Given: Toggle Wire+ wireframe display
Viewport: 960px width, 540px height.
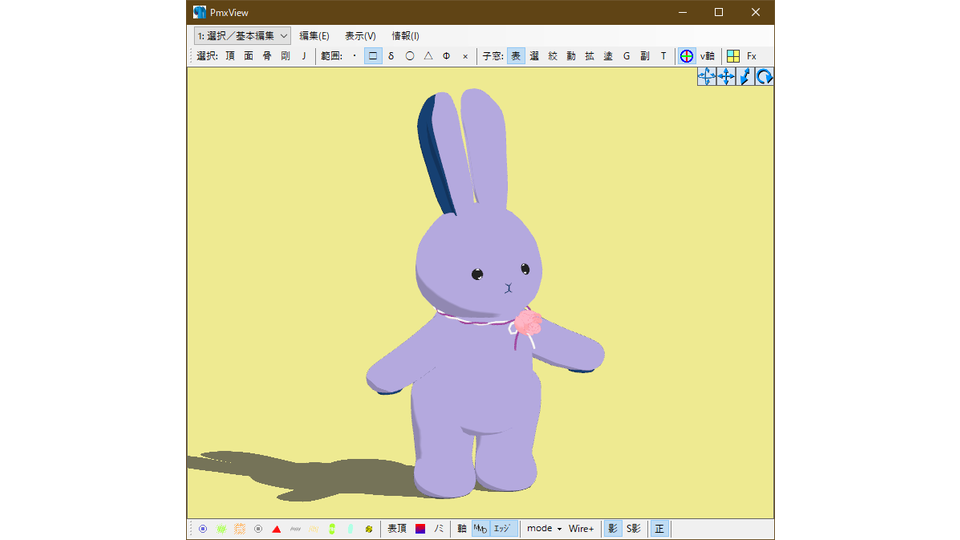Looking at the screenshot, I should (x=581, y=528).
